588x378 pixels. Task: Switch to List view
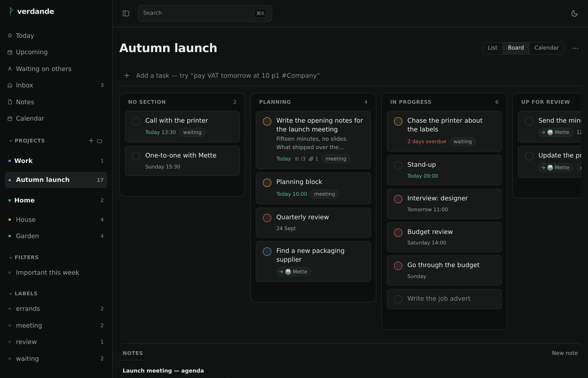click(492, 48)
